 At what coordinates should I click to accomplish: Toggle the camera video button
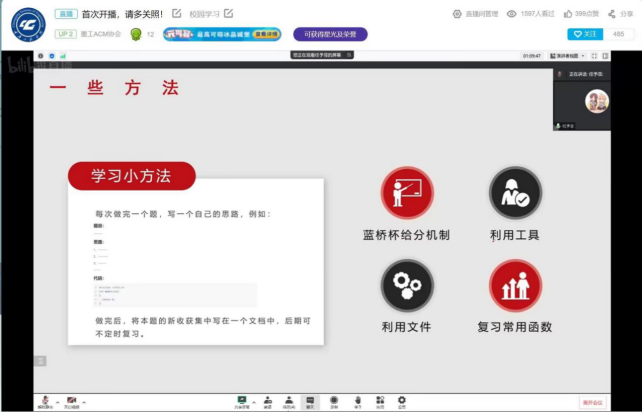tap(72, 401)
